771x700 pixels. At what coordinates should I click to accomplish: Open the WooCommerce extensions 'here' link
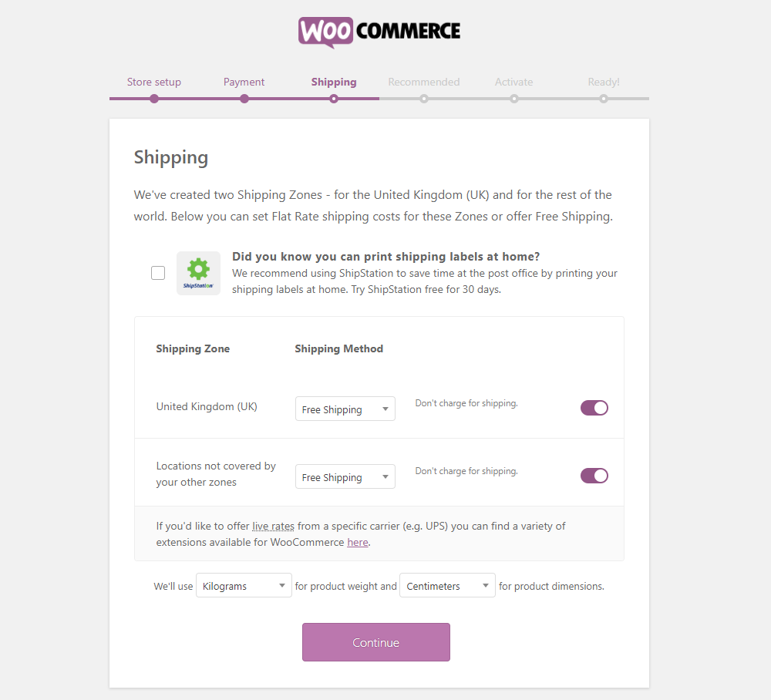coord(358,542)
